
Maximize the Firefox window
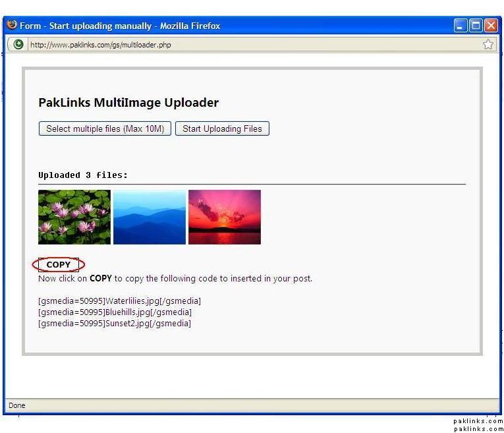(x=476, y=26)
